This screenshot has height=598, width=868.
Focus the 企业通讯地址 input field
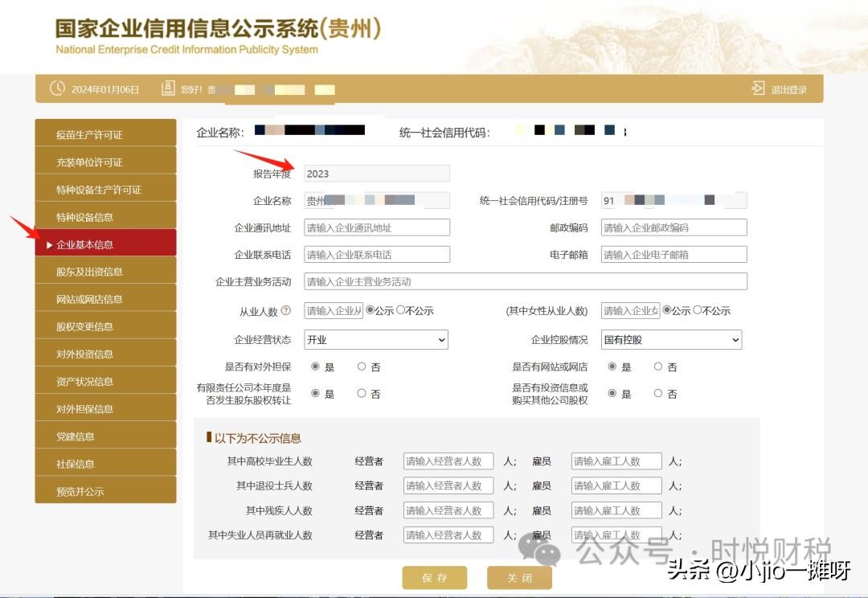(377, 227)
